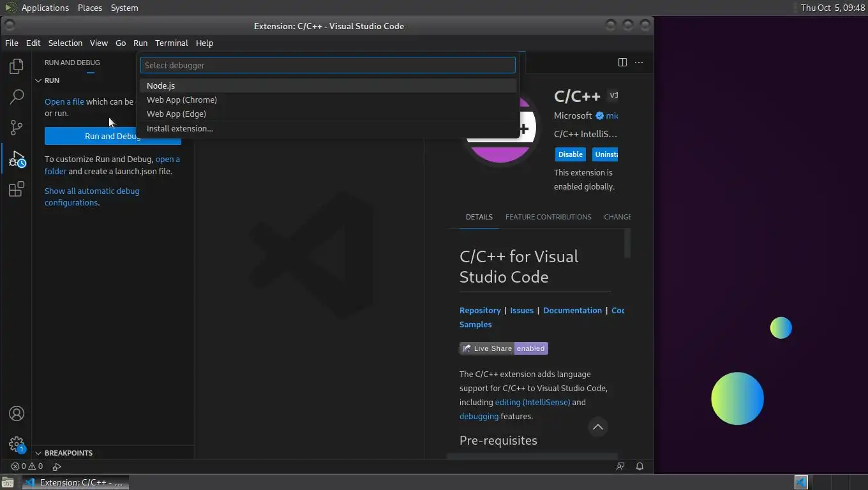The width and height of the screenshot is (868, 490).
Task: Click the show desktop icon in bottom panel
Action: [x=7, y=482]
